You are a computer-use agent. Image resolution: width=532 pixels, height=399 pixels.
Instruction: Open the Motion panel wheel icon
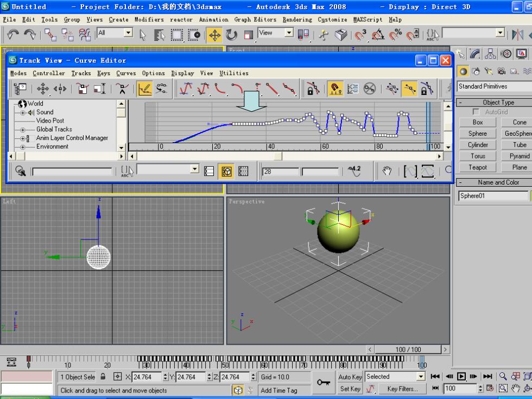pos(506,54)
